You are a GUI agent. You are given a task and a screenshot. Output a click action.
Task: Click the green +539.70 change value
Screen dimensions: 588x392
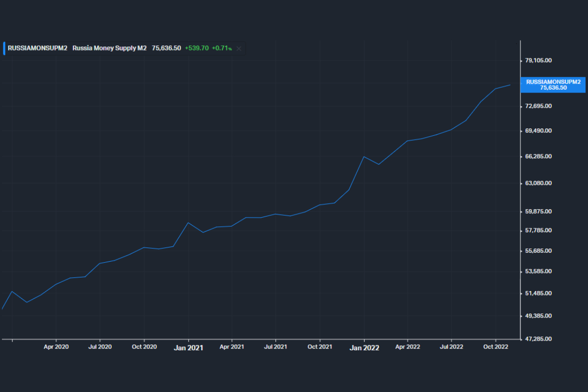pos(196,48)
